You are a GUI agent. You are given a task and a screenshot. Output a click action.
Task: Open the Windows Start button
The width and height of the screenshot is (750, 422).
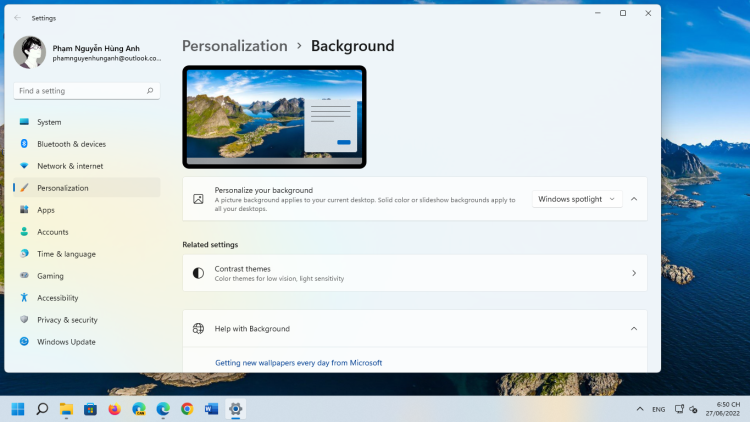click(18, 409)
